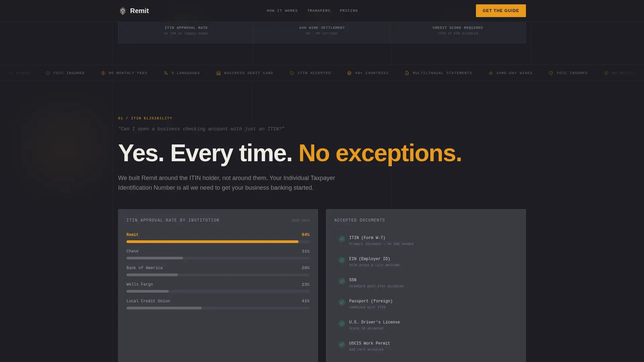Viewport: 644px width, 362px height.
Task: Click the 'Bank of America' label
Action: click(145, 268)
